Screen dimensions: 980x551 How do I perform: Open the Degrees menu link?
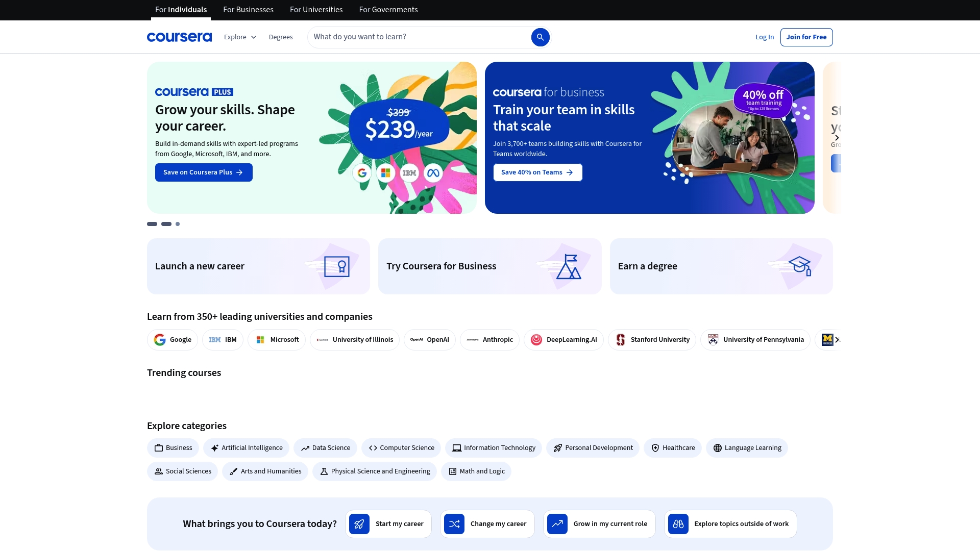pos(281,37)
